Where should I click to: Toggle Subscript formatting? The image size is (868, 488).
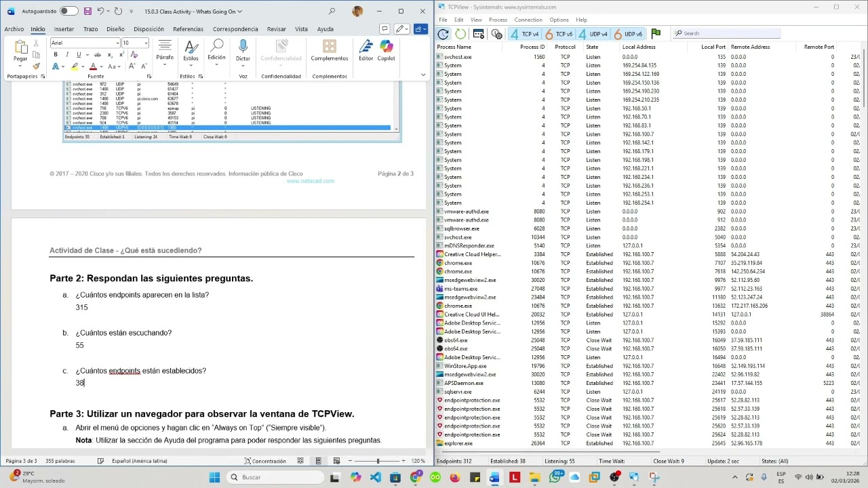tap(110, 55)
